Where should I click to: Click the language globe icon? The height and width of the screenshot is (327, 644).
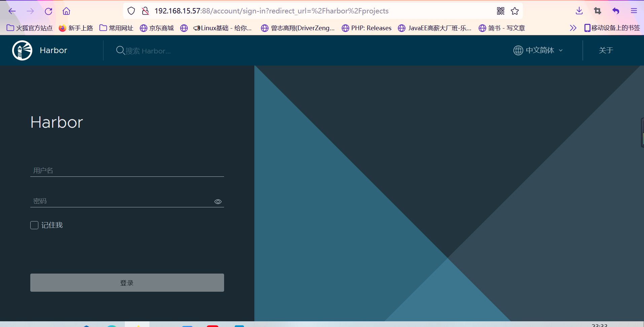[518, 50]
